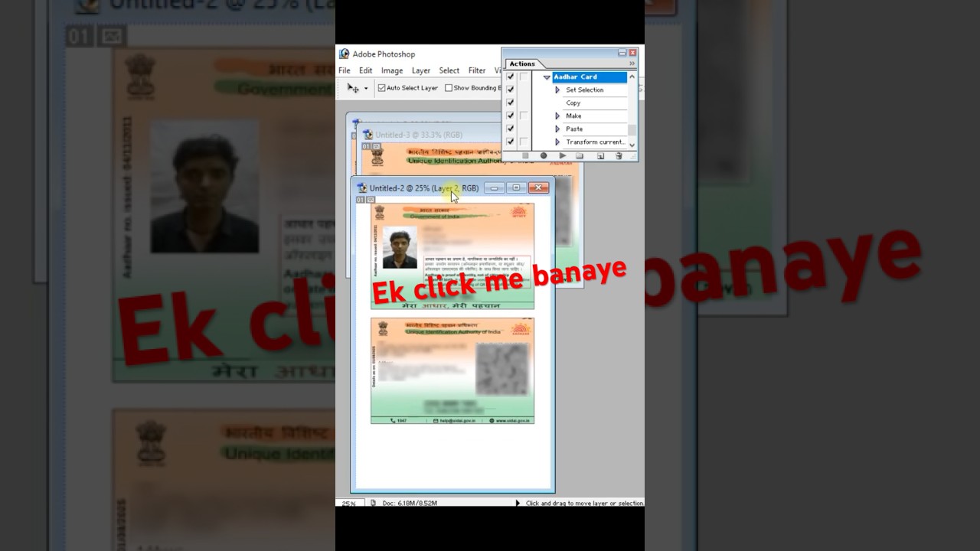
Task: Uncheck the Set Selection step checkmark
Action: coord(511,90)
